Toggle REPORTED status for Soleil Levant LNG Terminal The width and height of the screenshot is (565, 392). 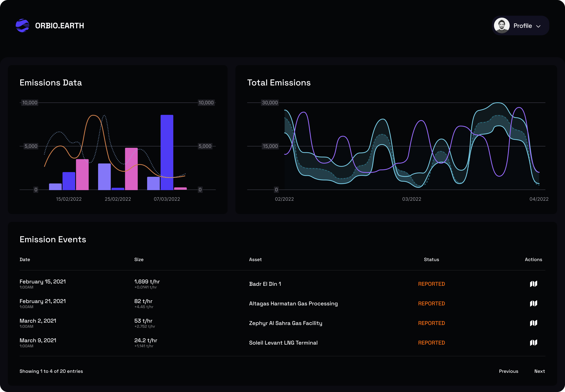tap(431, 342)
